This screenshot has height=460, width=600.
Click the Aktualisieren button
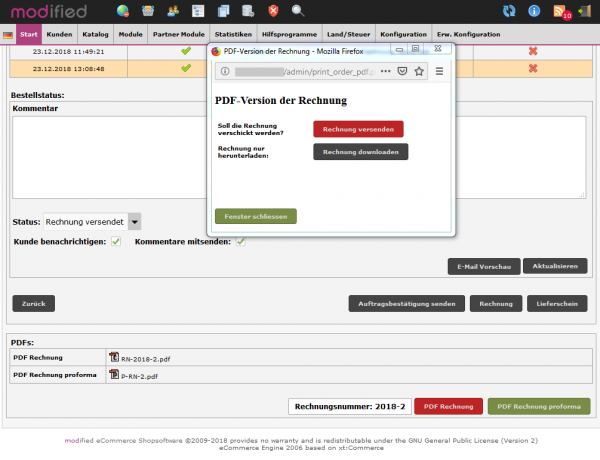pos(555,266)
